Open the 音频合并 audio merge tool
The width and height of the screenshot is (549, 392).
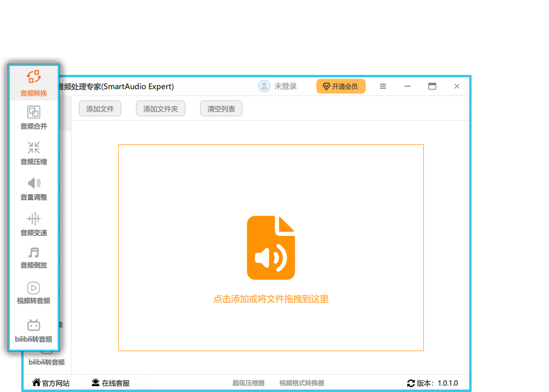[34, 112]
